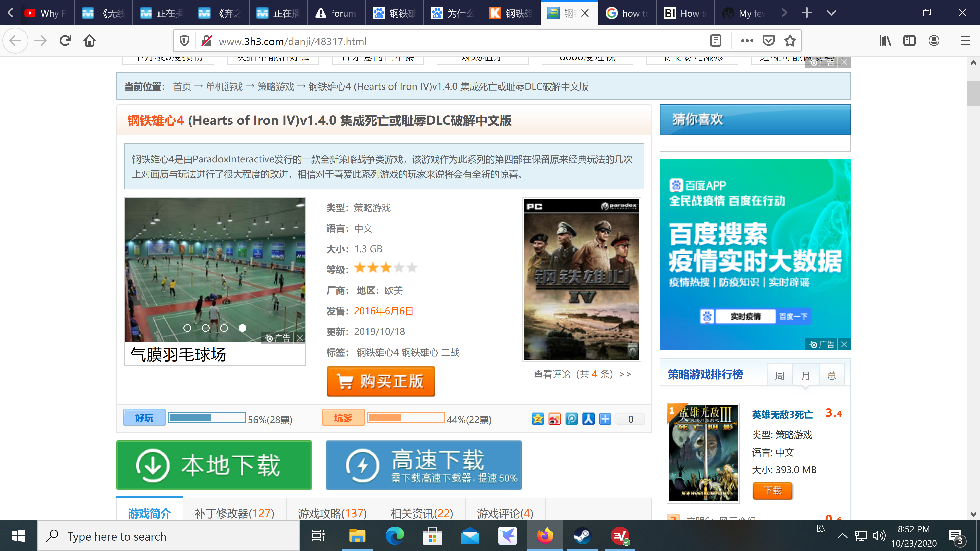
Task: Select the second carousel dot on ad
Action: (205, 328)
